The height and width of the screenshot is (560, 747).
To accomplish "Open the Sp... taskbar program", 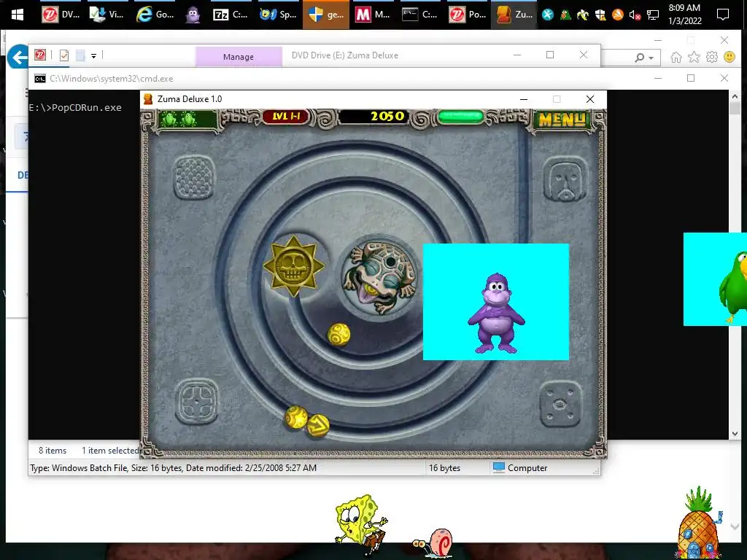I will [278, 15].
